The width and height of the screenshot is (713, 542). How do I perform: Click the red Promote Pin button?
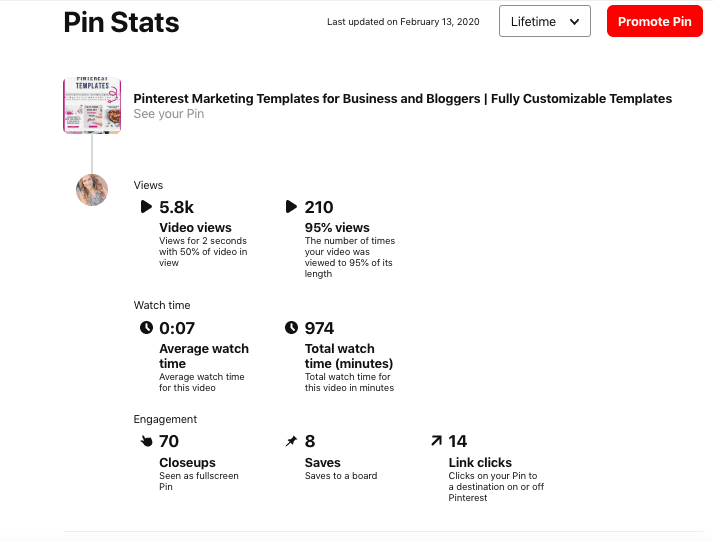click(654, 21)
